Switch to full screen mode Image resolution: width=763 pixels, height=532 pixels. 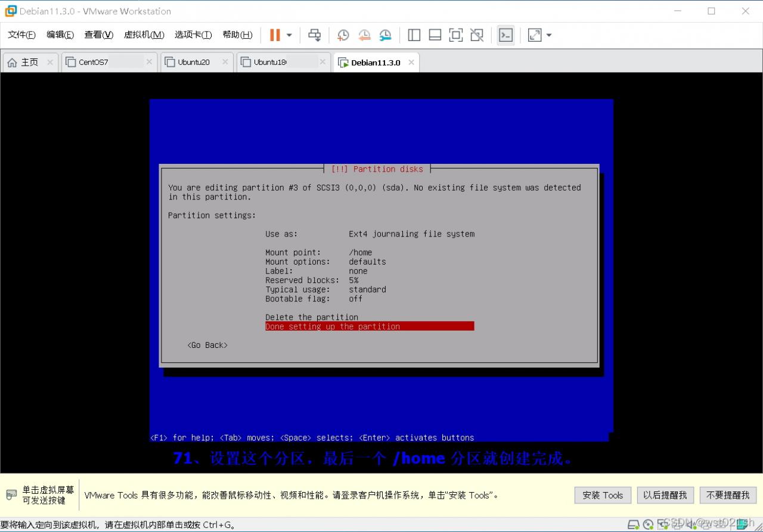456,35
